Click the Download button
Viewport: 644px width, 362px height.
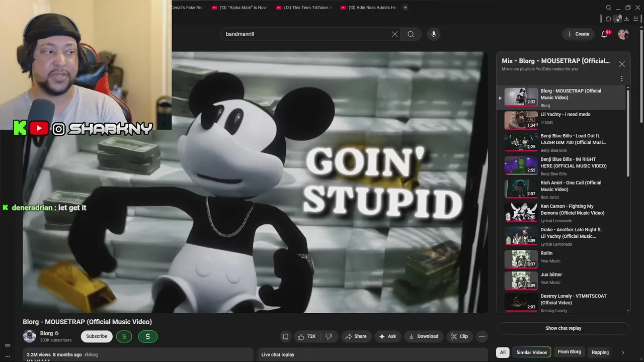423,336
